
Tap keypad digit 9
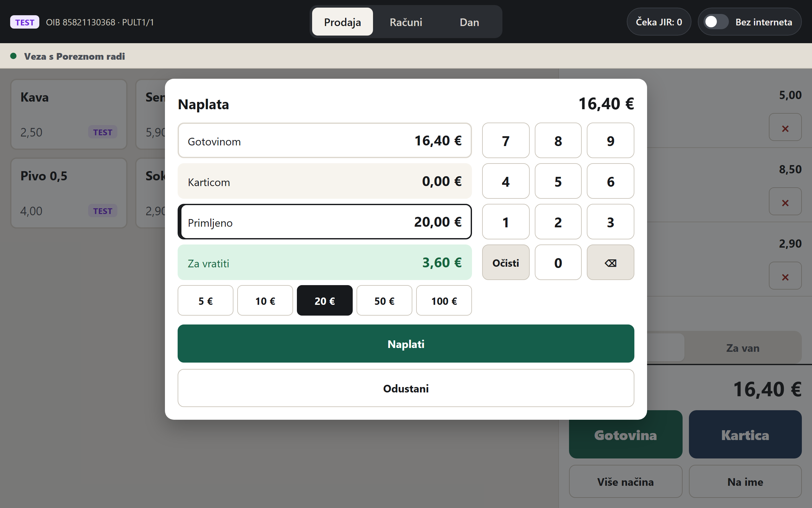click(610, 140)
